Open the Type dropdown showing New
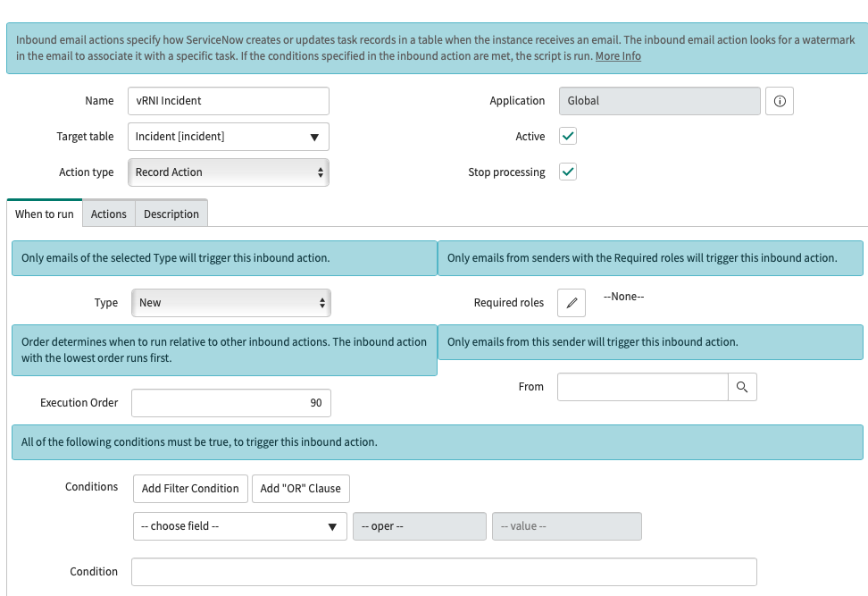Viewport: 868px width, 596px height. (230, 303)
